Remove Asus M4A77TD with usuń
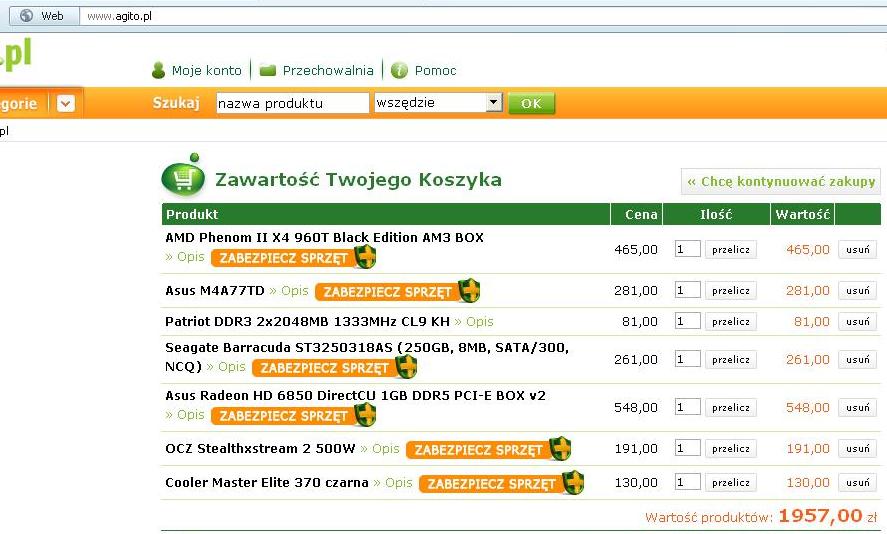Image resolution: width=887 pixels, height=534 pixels. 858,290
